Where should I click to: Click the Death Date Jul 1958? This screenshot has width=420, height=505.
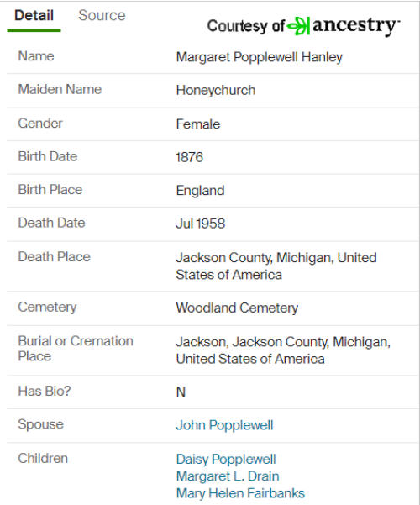[200, 224]
